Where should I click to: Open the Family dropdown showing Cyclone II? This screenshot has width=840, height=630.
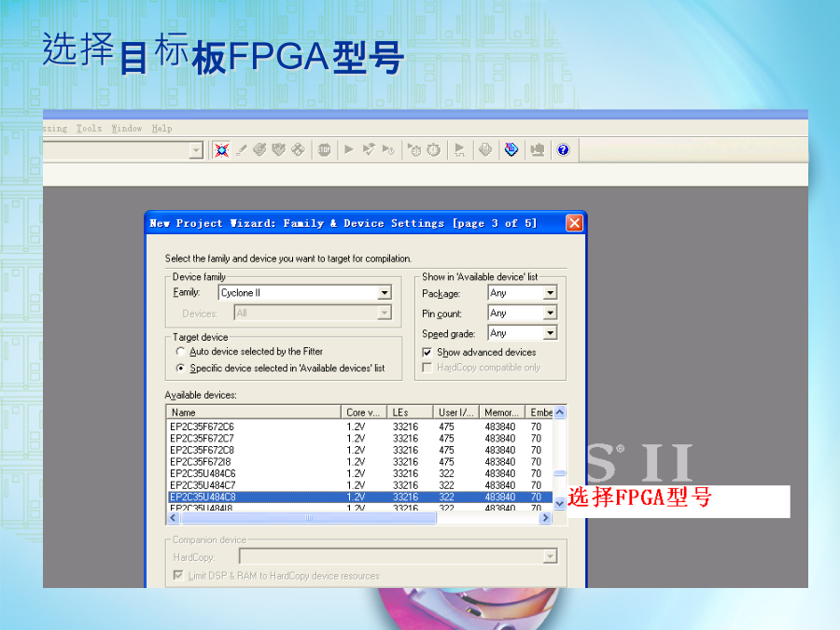pos(385,293)
